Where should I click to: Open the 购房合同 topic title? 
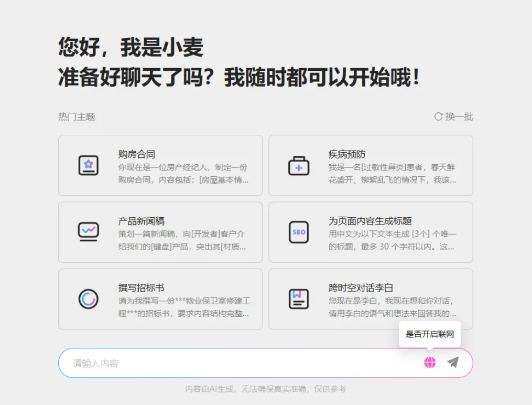tap(137, 154)
